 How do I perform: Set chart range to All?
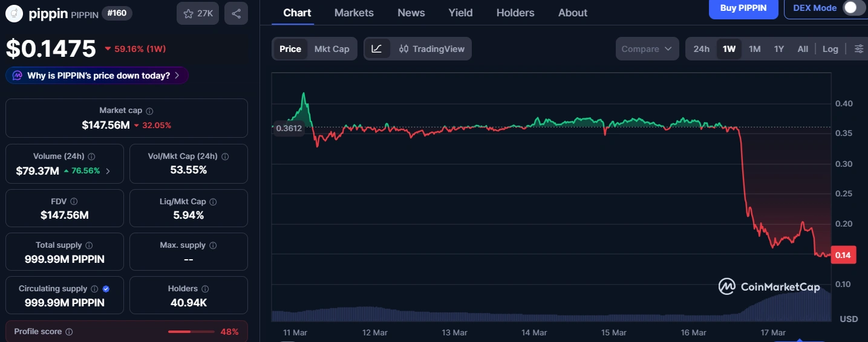click(803, 49)
